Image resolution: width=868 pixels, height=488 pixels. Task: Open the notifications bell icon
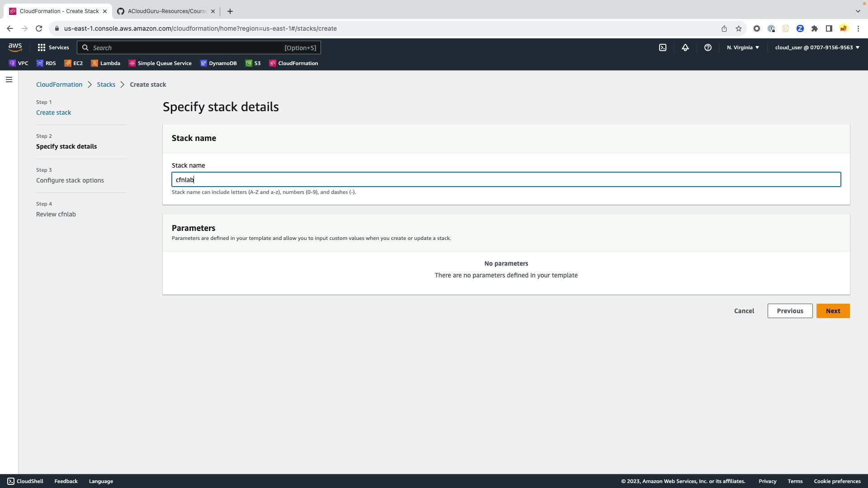(685, 47)
